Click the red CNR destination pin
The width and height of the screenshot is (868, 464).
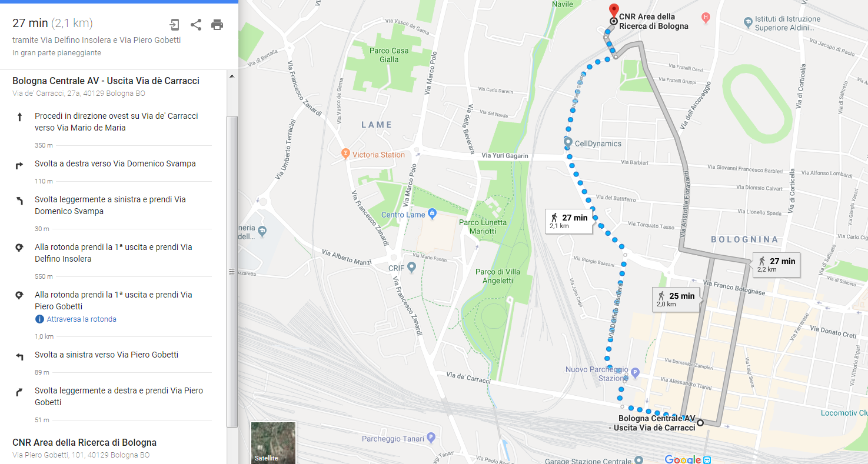pyautogui.click(x=614, y=11)
